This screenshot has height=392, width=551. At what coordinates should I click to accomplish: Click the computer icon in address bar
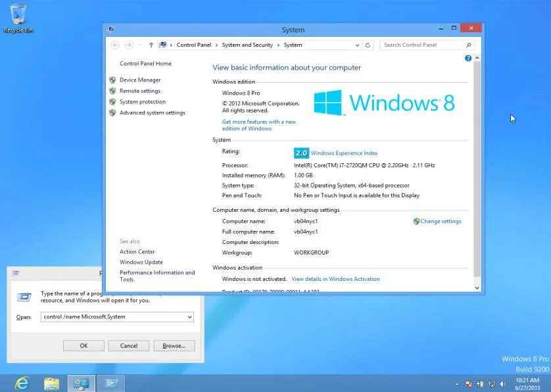tap(162, 45)
